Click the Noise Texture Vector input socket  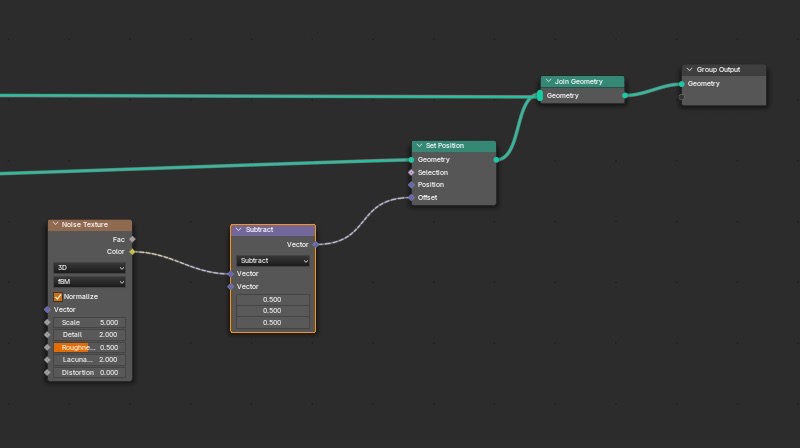click(47, 310)
